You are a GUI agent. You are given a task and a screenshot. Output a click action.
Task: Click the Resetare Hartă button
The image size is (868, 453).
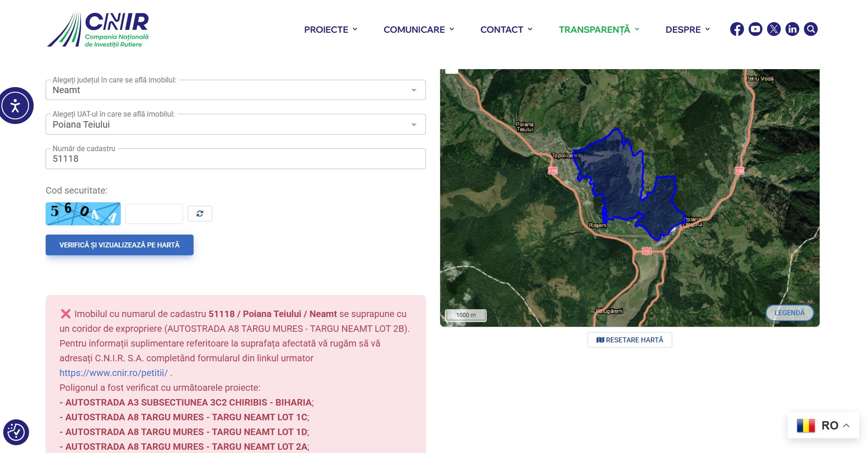click(630, 340)
